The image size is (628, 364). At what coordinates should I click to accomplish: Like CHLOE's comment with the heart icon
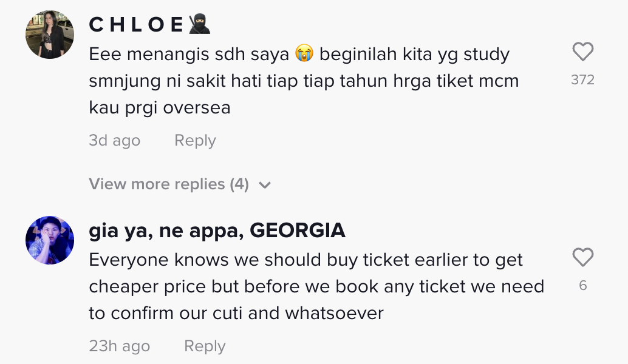coord(582,52)
